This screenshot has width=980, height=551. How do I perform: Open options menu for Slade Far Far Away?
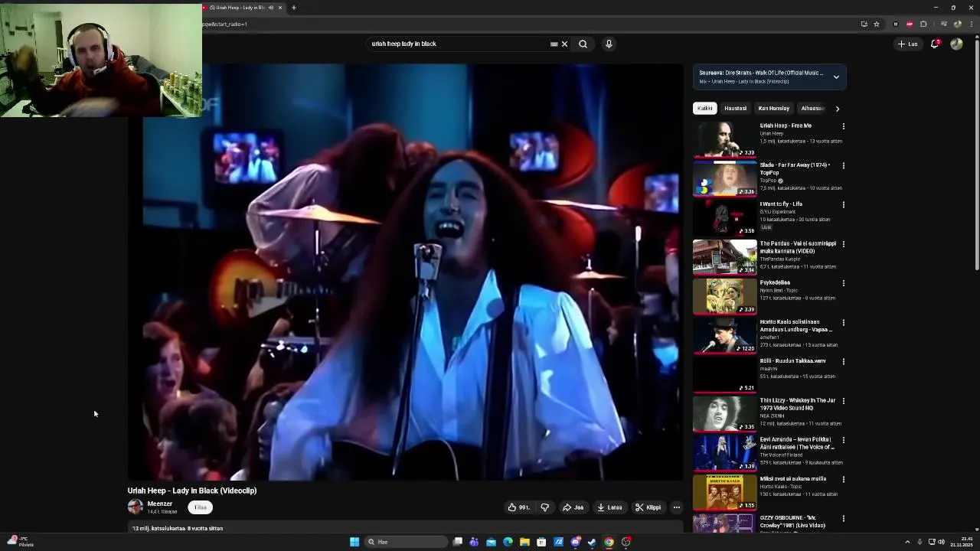[x=843, y=165]
